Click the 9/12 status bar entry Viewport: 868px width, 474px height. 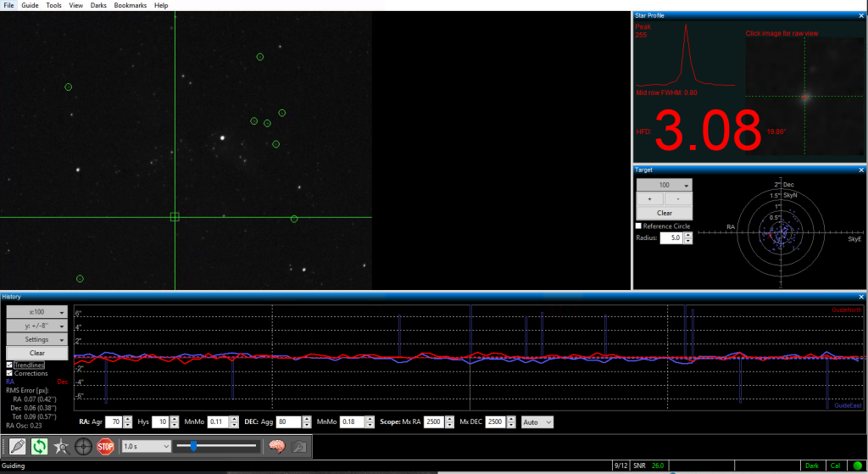click(x=621, y=466)
